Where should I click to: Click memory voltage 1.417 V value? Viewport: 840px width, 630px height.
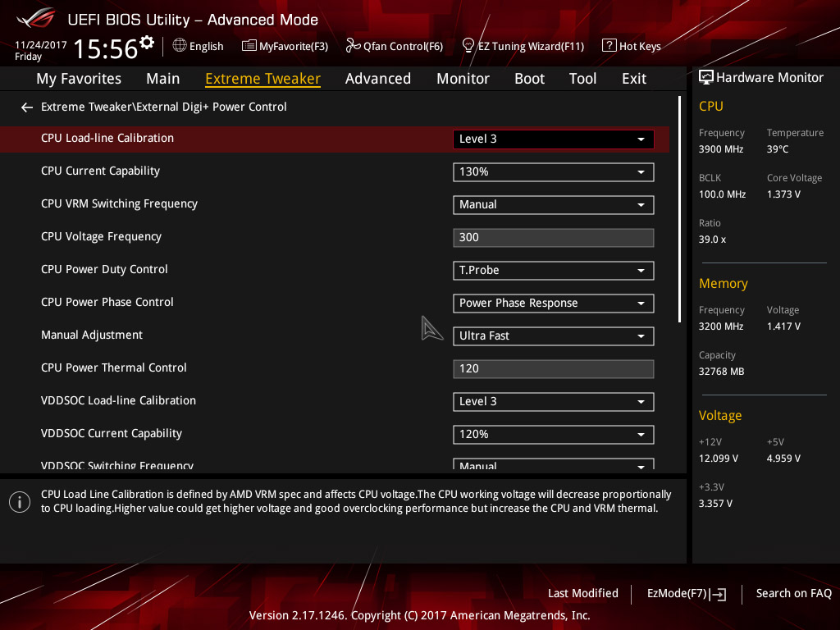pyautogui.click(x=783, y=326)
